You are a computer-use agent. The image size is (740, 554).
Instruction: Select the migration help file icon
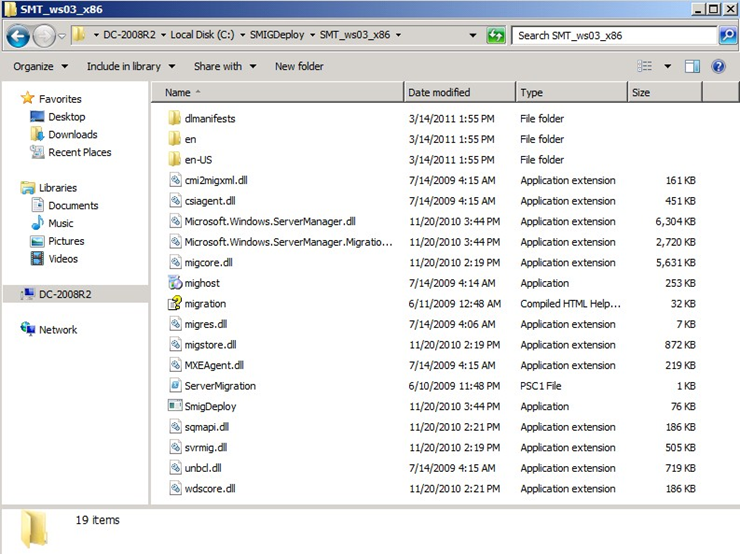click(175, 303)
